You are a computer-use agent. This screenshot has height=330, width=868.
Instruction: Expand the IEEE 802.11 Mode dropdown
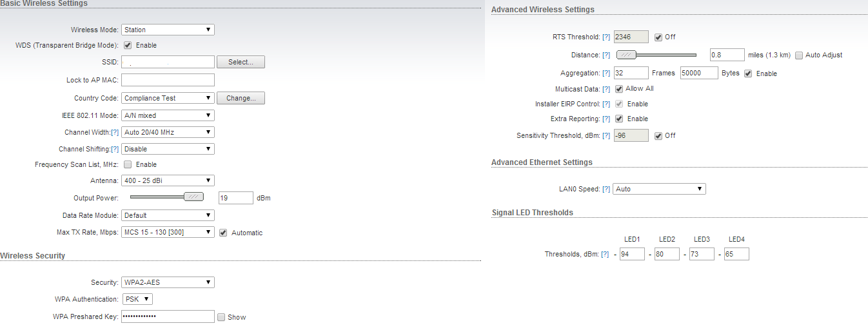pos(168,116)
